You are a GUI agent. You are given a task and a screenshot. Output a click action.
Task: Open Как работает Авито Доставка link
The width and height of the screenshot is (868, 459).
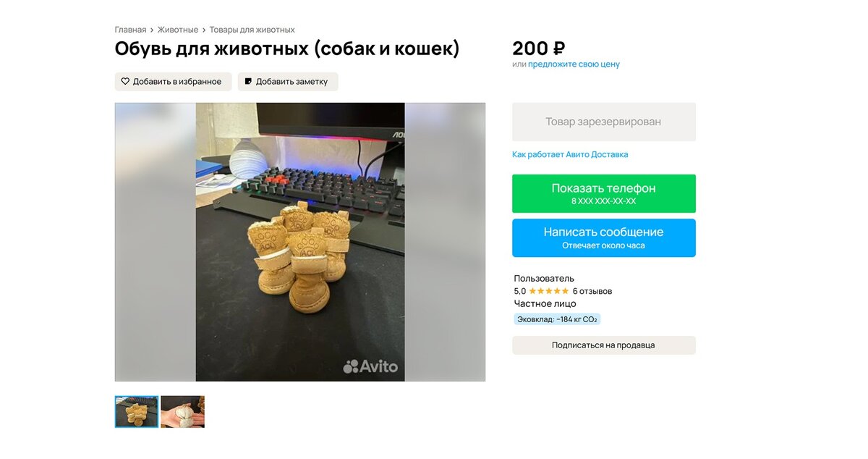(x=570, y=154)
